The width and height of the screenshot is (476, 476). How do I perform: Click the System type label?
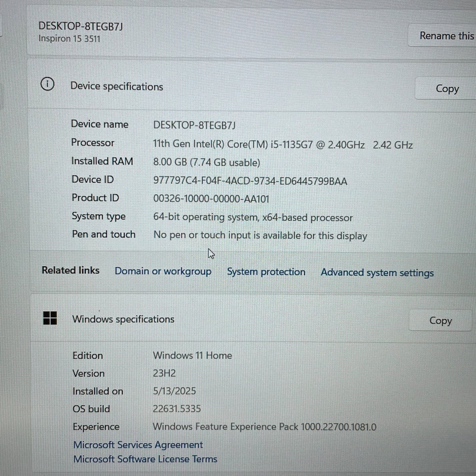pyautogui.click(x=98, y=216)
